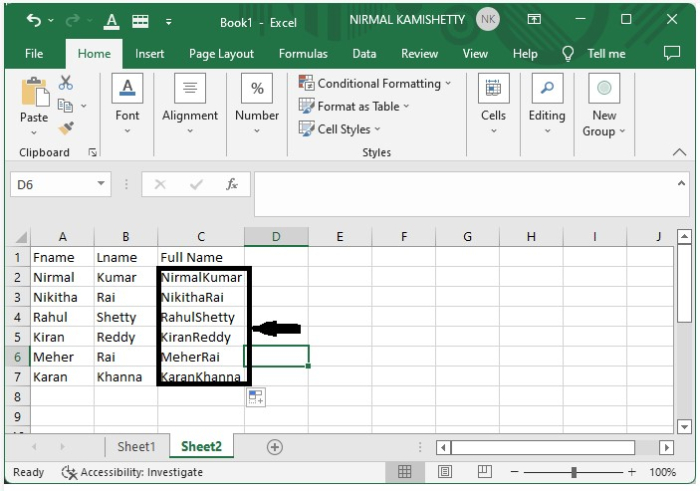This screenshot has width=700, height=491.
Task: Click the Cut scissors icon
Action: tap(66, 84)
